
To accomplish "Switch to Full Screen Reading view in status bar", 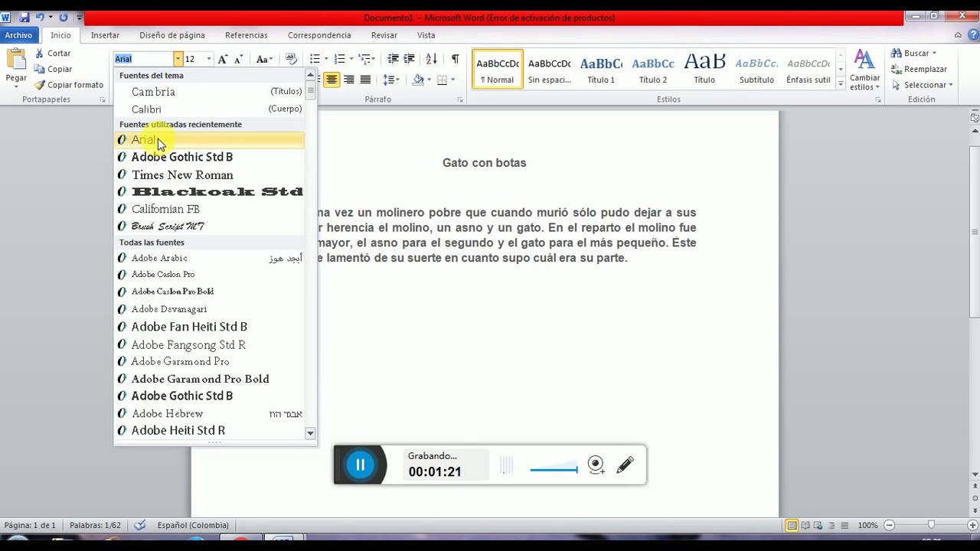I will (x=805, y=525).
